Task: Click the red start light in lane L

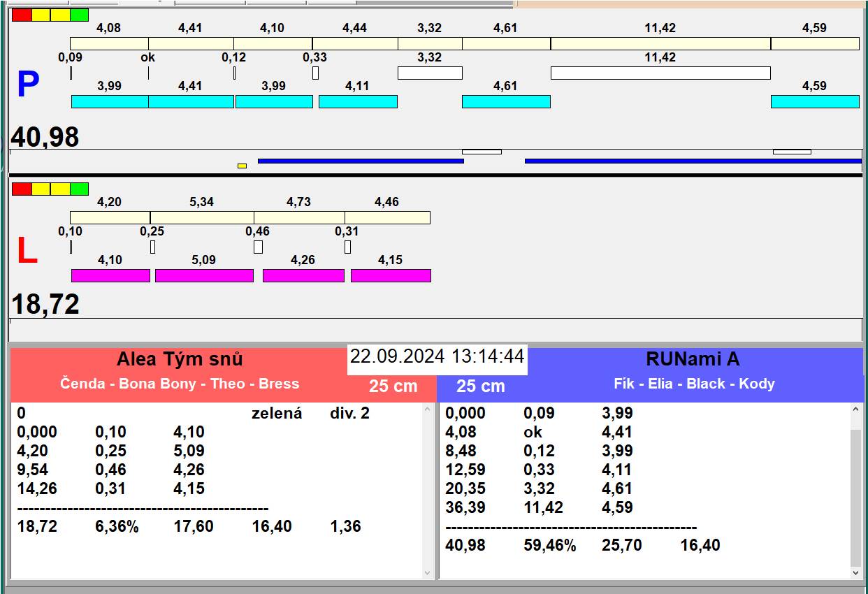Action: click(22, 189)
